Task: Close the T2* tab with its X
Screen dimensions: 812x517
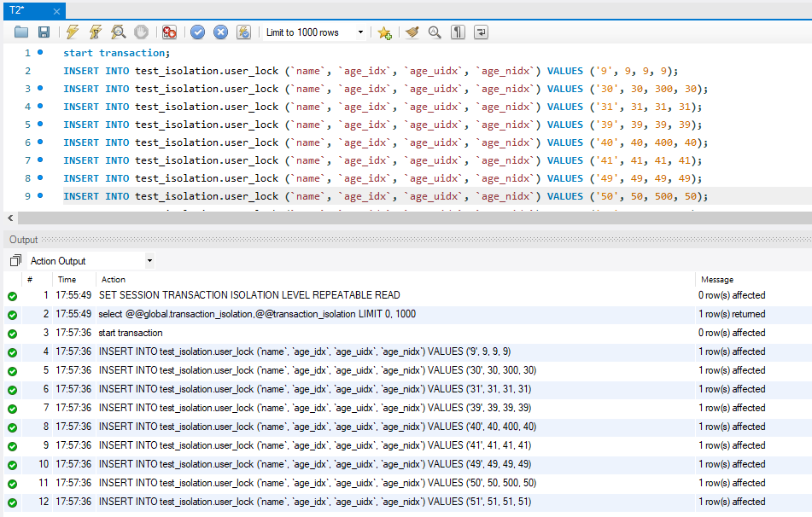Action: (56, 11)
